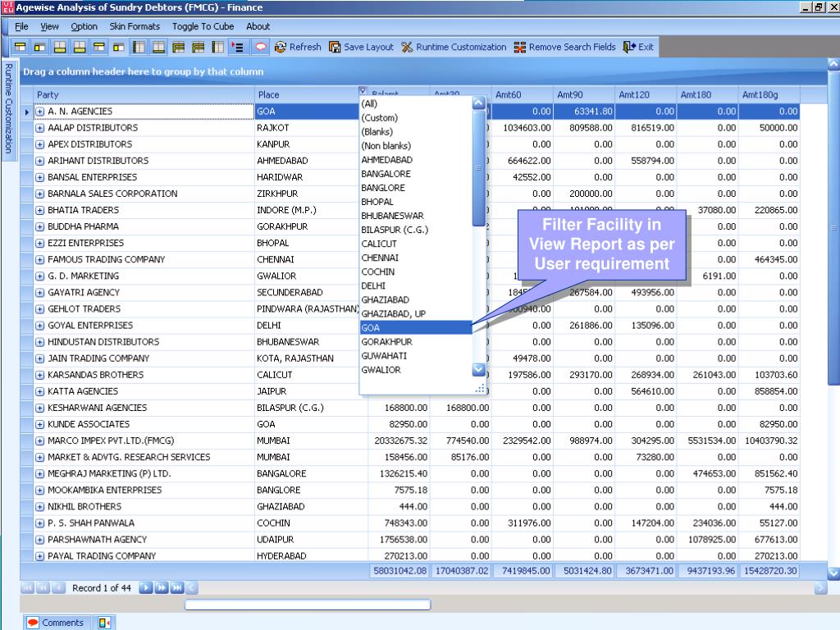Image resolution: width=840 pixels, height=630 pixels.
Task: Expand the GAYATRI AGENCY row
Action: click(39, 293)
